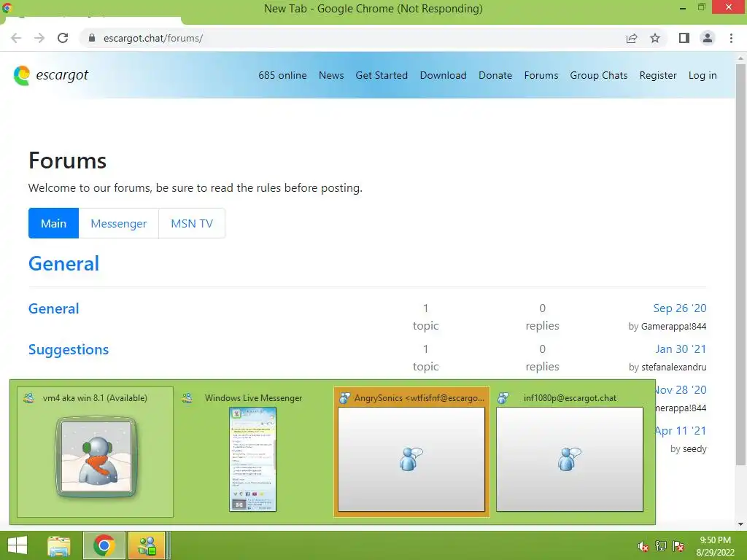747x560 pixels.
Task: Open the General category heading link
Action: 64,263
